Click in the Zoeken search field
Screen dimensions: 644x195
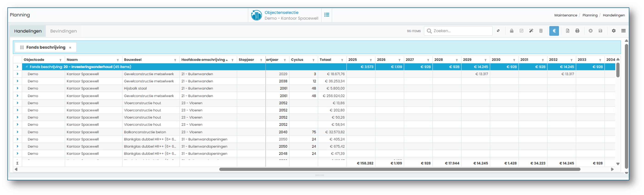coord(458,31)
